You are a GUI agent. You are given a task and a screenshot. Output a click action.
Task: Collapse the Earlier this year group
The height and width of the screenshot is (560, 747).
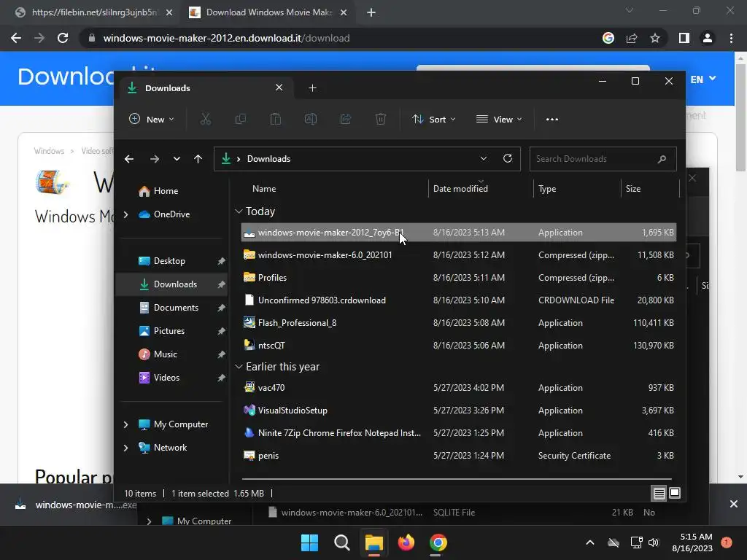point(239,367)
